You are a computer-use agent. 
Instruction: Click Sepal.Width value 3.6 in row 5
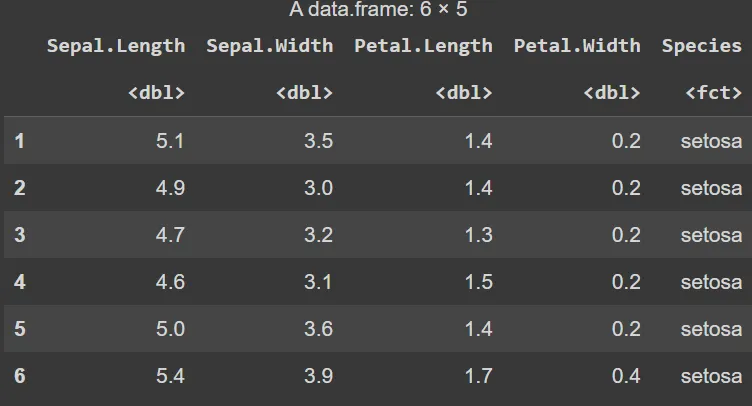318,329
